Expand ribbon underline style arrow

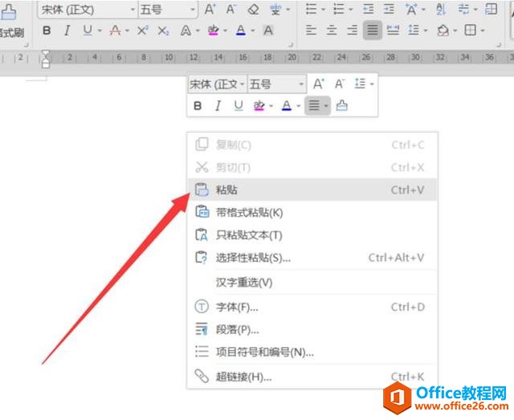(100, 31)
